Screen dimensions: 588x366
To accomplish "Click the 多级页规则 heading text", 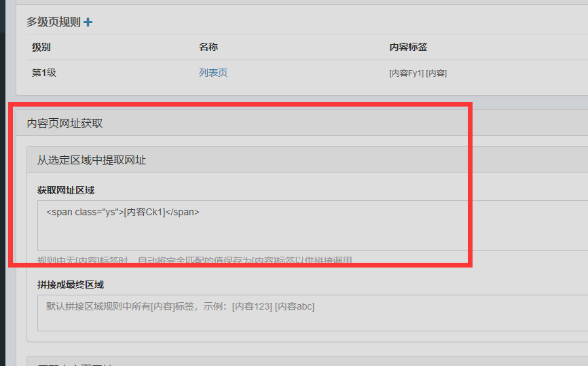I will (x=53, y=22).
